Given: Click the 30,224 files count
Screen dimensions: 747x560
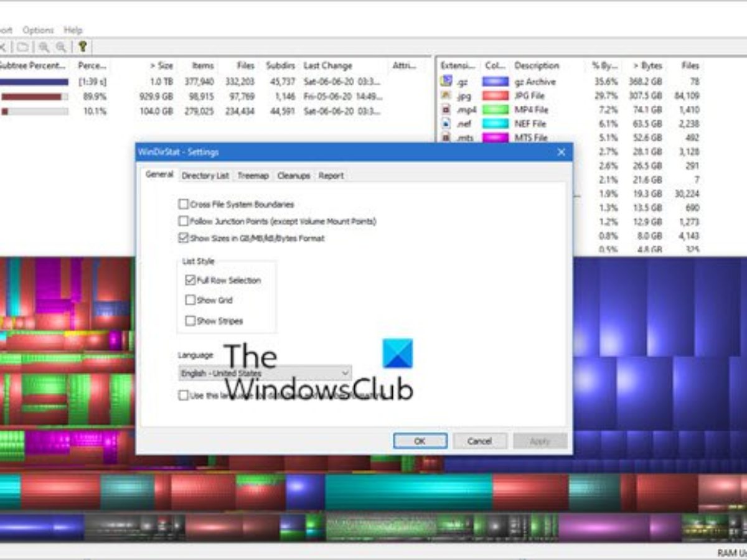Looking at the screenshot, I should (x=687, y=194).
